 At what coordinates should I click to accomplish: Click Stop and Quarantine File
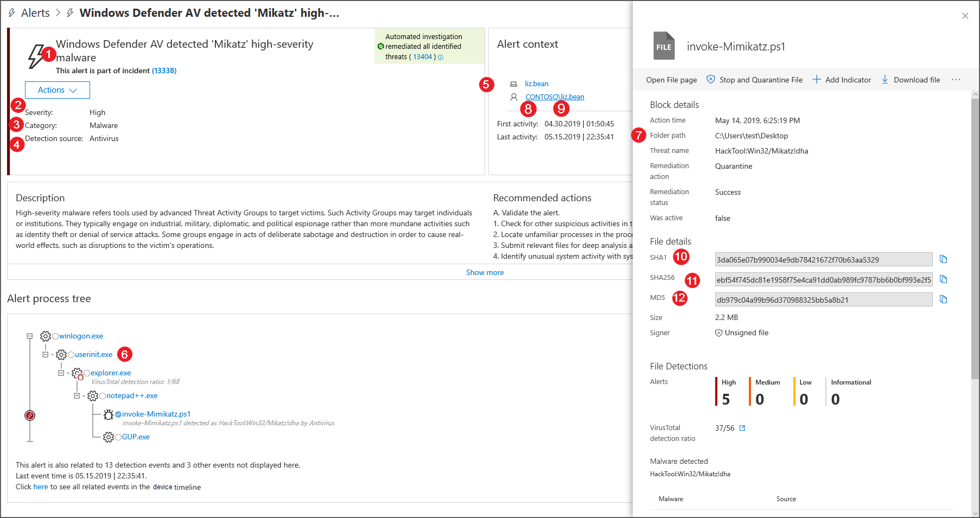pyautogui.click(x=754, y=80)
